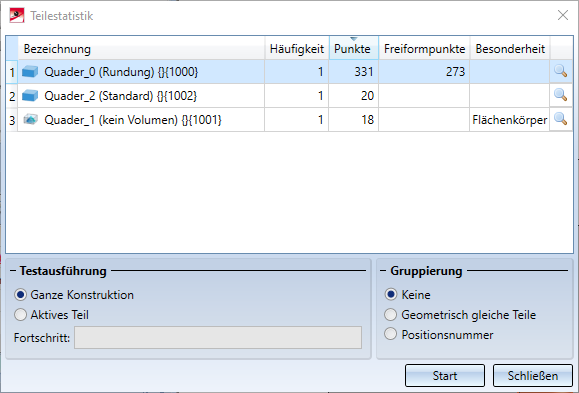Click the Schließen button
Screen dimensions: 579x393
tap(532, 375)
